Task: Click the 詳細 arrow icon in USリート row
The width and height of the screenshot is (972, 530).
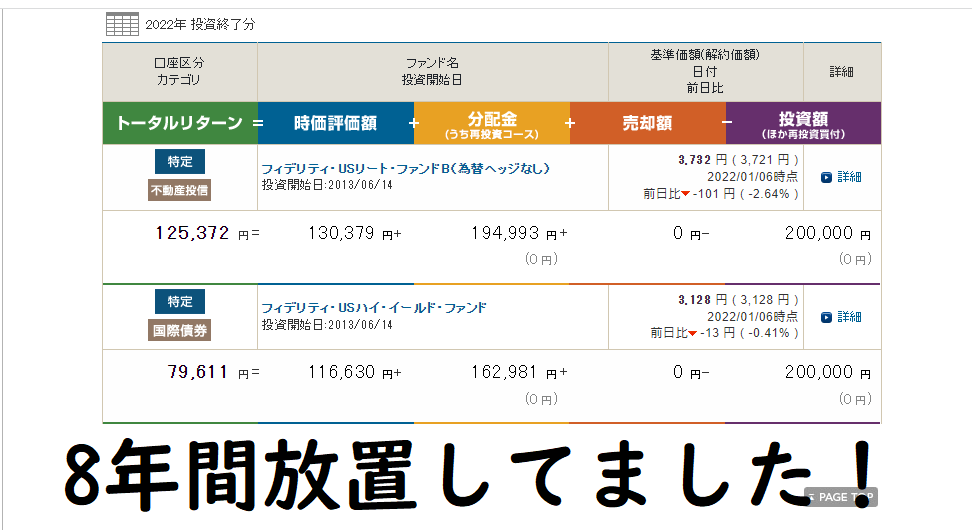Action: pos(826,177)
